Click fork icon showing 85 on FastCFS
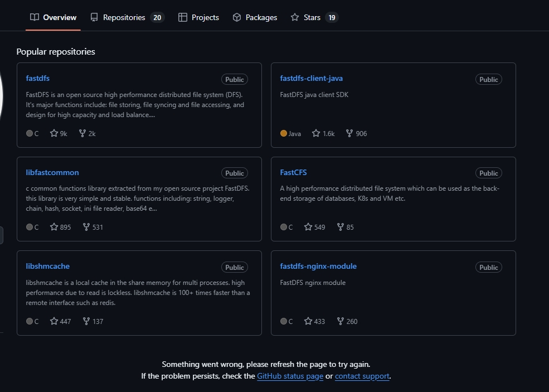 click(341, 227)
